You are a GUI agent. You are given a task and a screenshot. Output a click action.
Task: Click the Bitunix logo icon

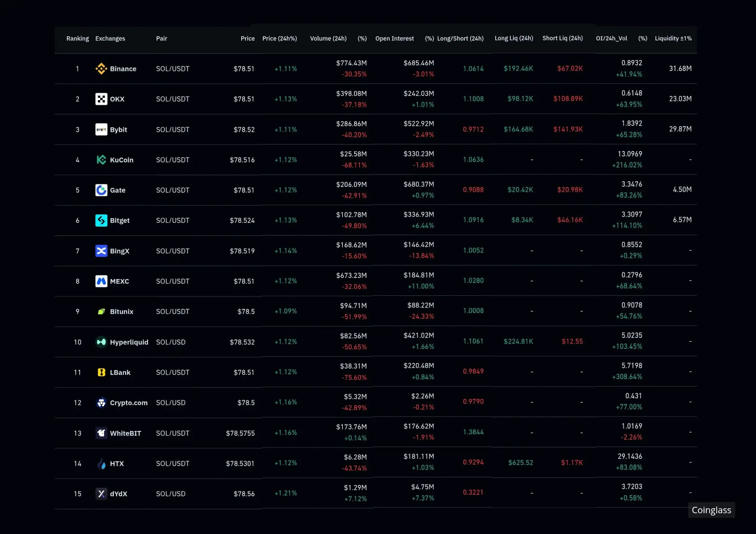(x=101, y=312)
